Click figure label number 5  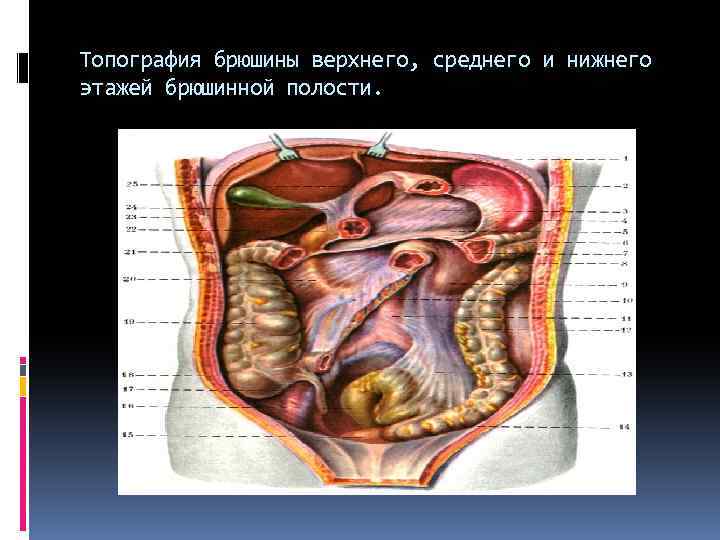625,232
